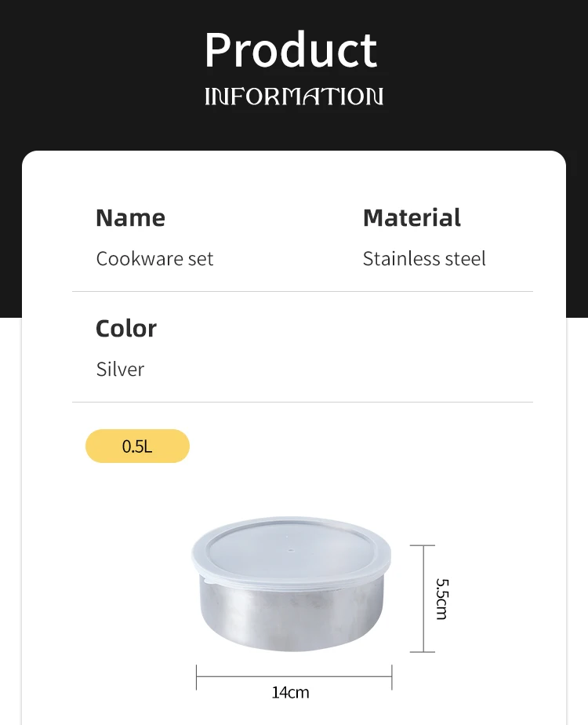The height and width of the screenshot is (725, 588).
Task: Click the 5.5cm height label
Action: click(x=441, y=599)
